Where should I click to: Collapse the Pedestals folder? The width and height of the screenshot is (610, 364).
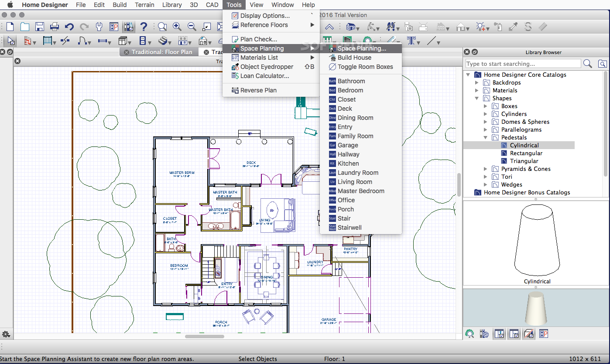(x=486, y=137)
